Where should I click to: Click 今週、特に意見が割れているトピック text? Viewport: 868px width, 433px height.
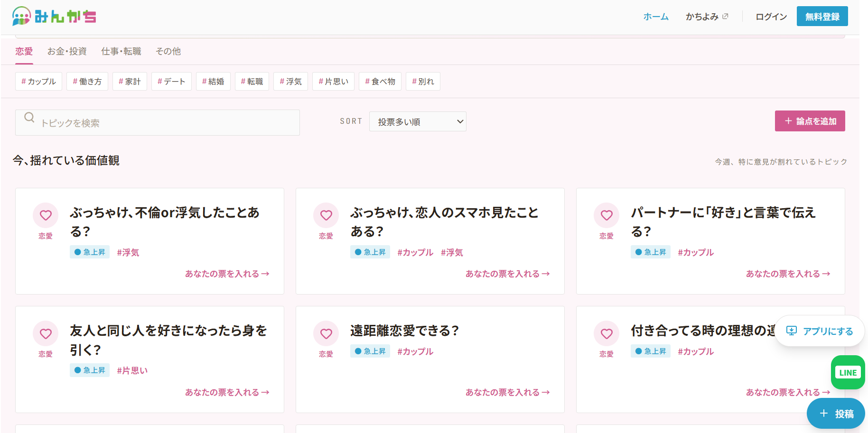tap(781, 162)
